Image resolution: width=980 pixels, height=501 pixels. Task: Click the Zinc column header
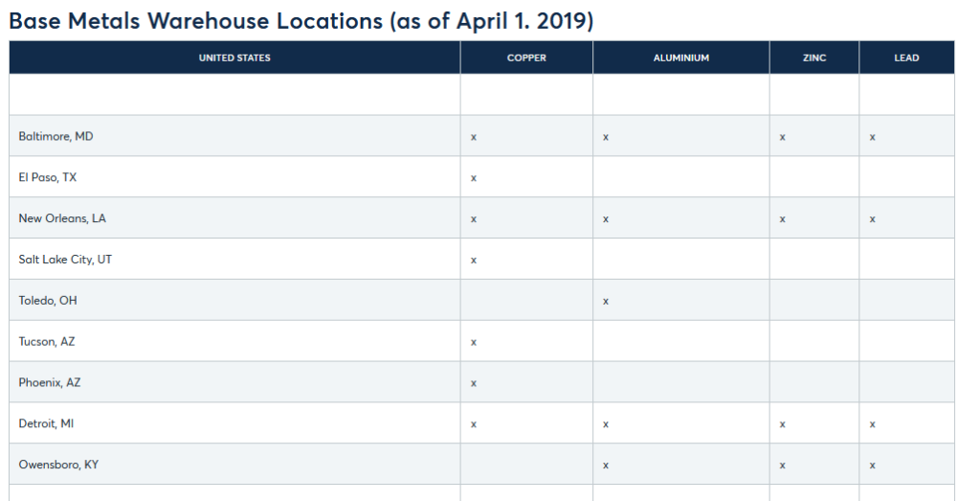tap(813, 57)
